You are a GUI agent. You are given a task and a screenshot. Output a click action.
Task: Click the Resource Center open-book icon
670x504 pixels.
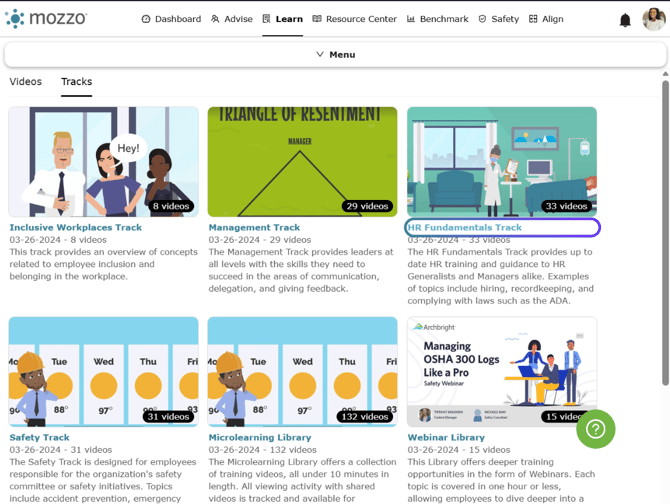click(317, 19)
